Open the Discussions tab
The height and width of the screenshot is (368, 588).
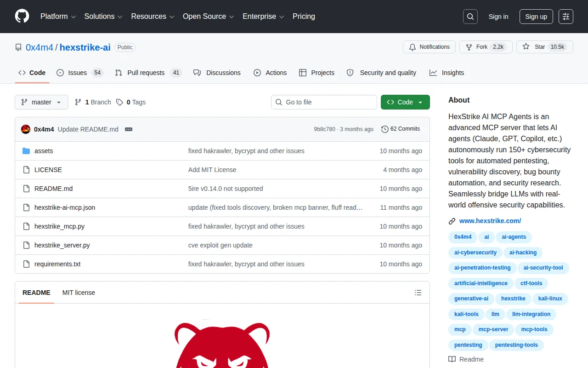(217, 73)
